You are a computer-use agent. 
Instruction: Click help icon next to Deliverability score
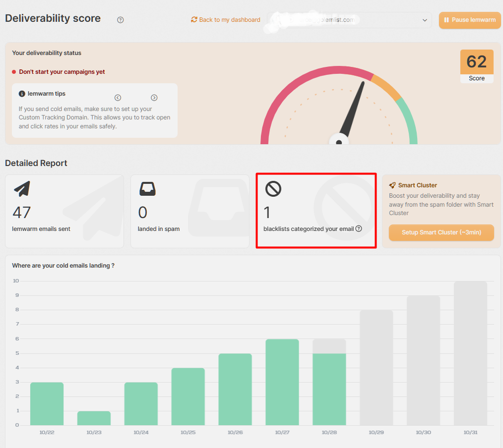click(x=120, y=20)
